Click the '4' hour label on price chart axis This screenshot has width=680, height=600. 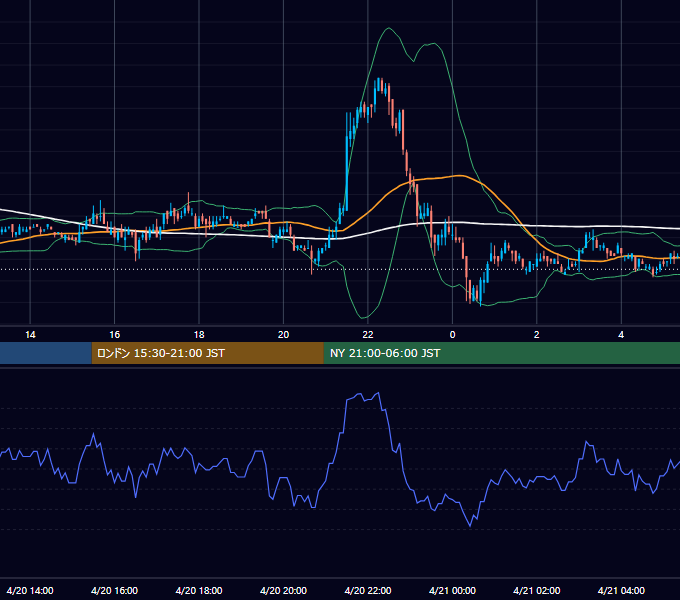[621, 335]
